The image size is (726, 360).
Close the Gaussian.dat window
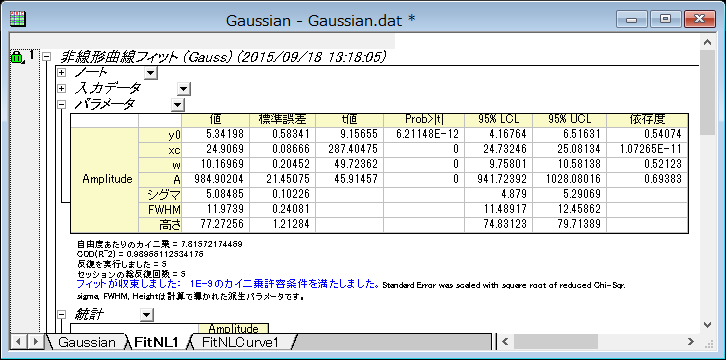(x=700, y=19)
